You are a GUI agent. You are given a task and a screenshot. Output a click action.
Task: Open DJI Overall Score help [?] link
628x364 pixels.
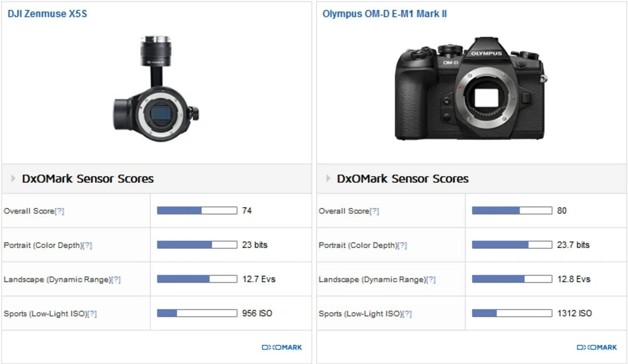pos(59,211)
